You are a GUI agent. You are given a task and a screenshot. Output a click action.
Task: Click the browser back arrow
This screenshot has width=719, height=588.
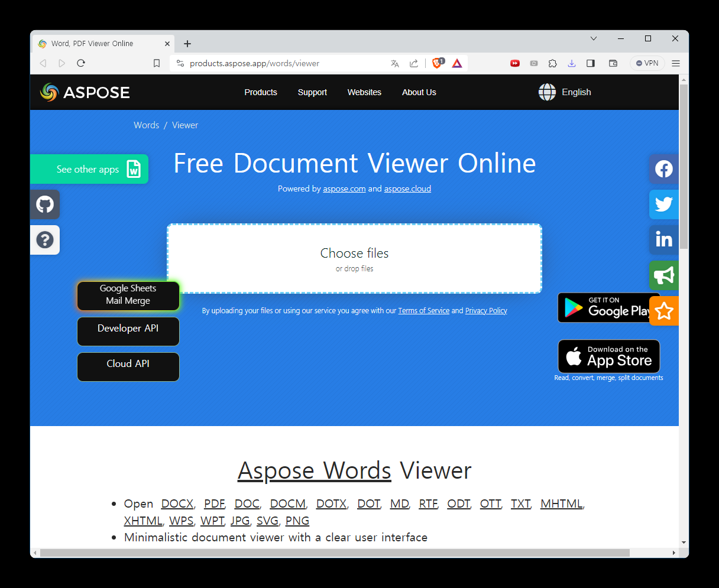click(x=43, y=63)
